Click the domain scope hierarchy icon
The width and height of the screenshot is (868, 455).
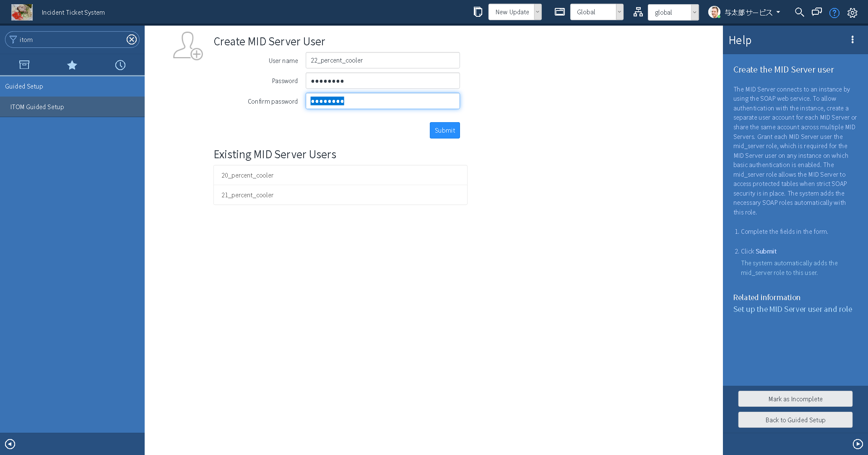[x=638, y=12]
